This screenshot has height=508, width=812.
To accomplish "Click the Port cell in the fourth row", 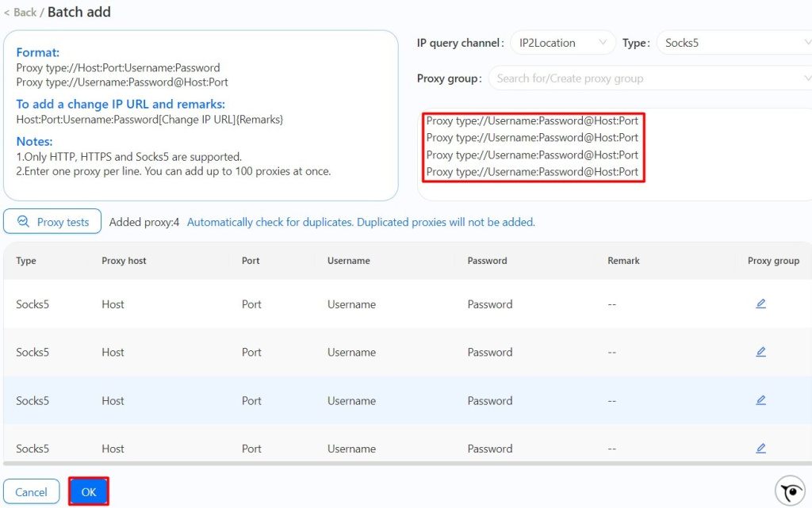I will (x=251, y=449).
